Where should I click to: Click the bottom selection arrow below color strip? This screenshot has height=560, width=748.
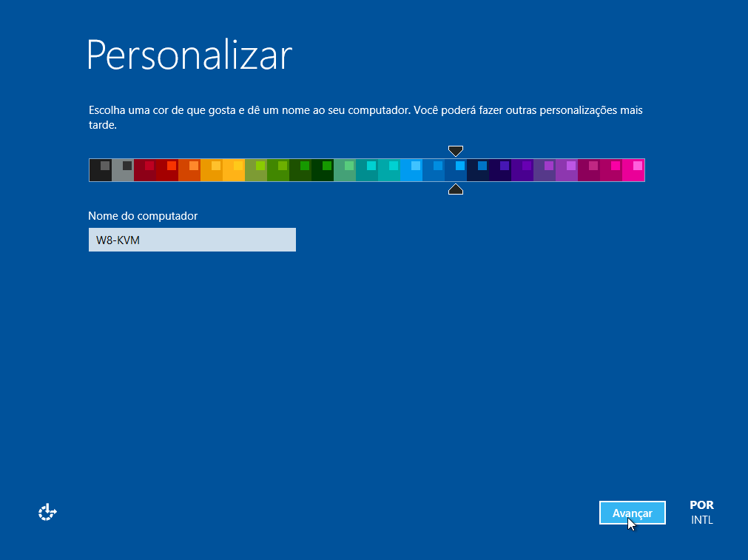point(456,190)
